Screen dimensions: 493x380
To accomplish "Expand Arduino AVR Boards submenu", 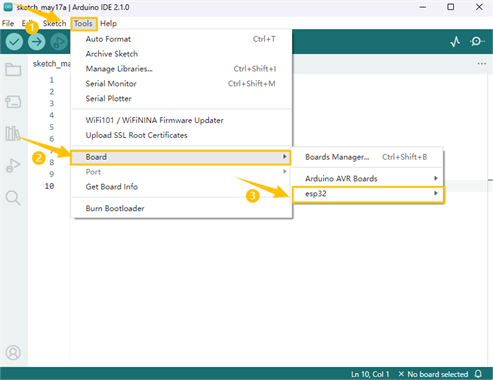I will pyautogui.click(x=367, y=179).
